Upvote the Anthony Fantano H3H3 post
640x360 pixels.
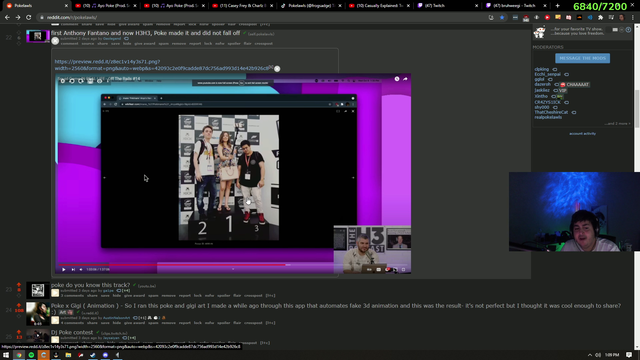click(19, 32)
